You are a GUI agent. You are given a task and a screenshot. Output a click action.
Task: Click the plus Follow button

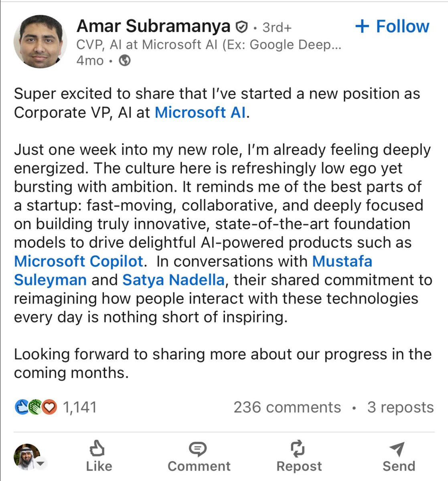(392, 26)
